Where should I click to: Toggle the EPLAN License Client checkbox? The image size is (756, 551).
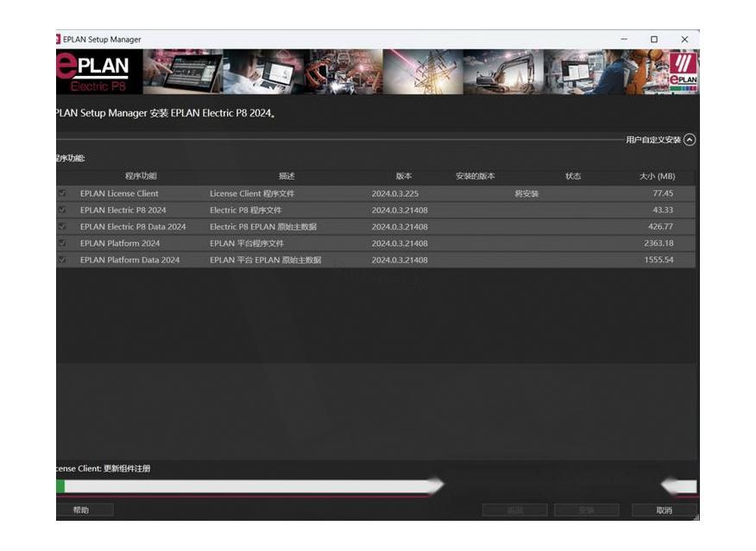click(62, 193)
